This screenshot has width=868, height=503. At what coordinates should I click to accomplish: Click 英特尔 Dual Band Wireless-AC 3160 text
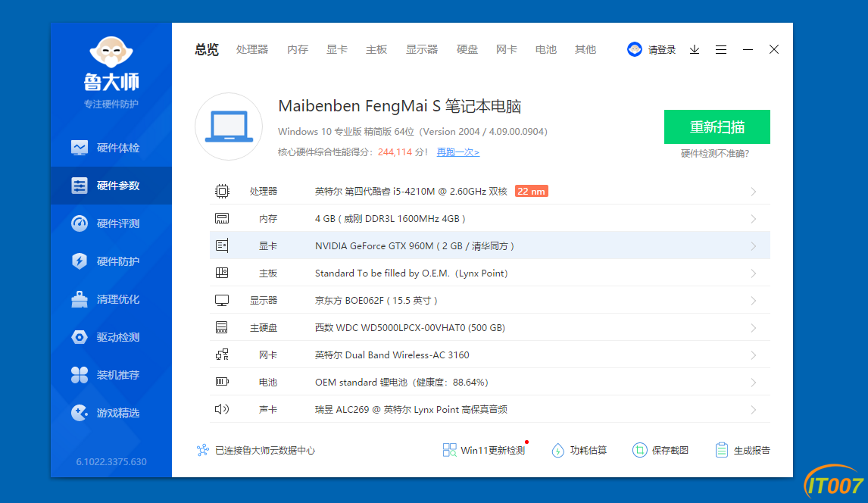(392, 355)
